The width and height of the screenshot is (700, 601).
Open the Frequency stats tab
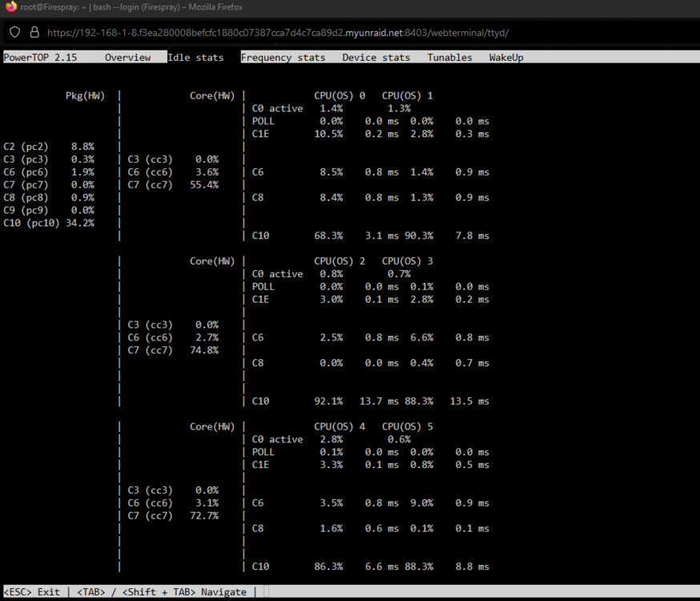pos(283,57)
